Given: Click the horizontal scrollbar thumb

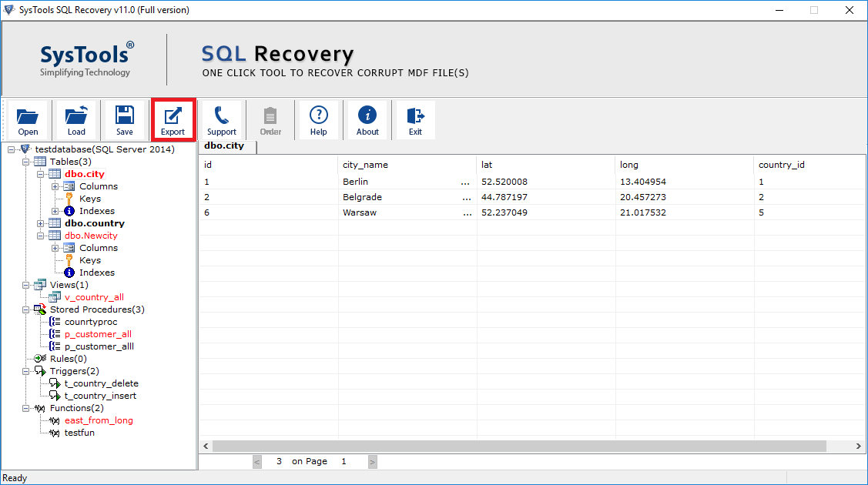Looking at the screenshot, I should (x=519, y=447).
